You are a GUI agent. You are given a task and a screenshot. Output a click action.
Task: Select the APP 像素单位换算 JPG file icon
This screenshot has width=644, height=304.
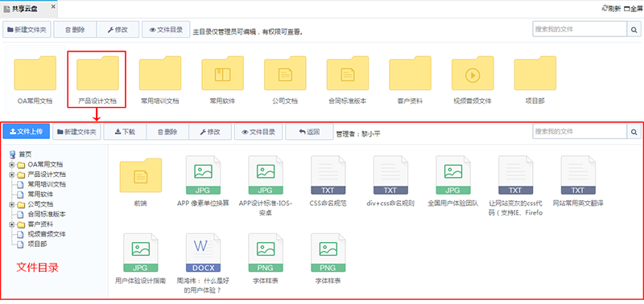click(x=204, y=175)
